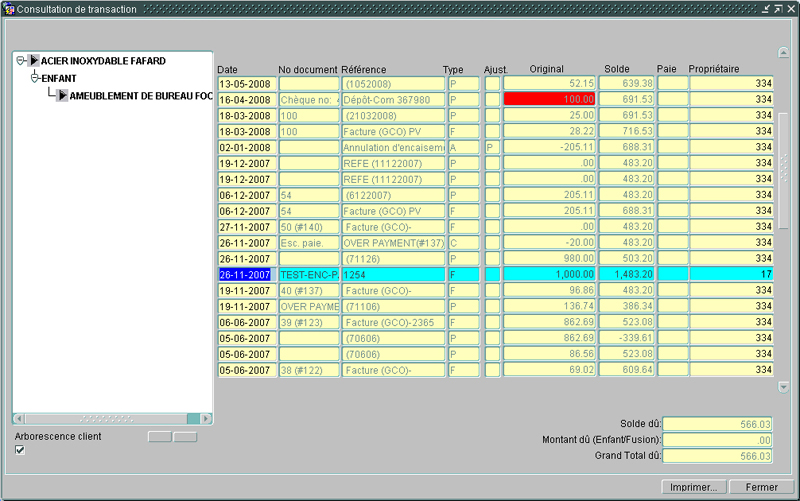Click the restore window icon in title bar
Image resolution: width=800 pixels, height=501 pixels.
[778, 8]
